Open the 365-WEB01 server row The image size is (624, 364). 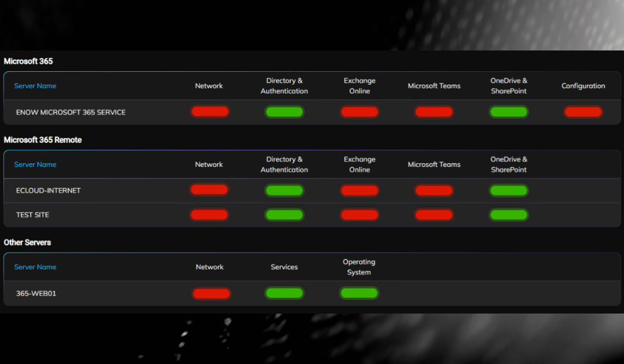point(312,293)
